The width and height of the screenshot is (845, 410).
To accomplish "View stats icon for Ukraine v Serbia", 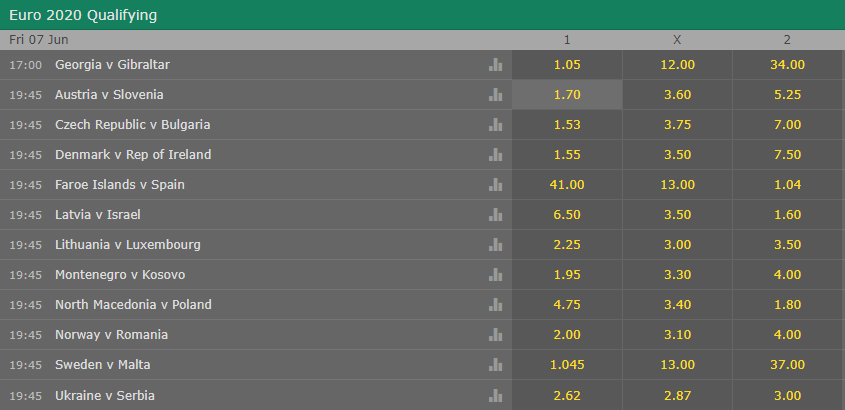I will [x=495, y=395].
